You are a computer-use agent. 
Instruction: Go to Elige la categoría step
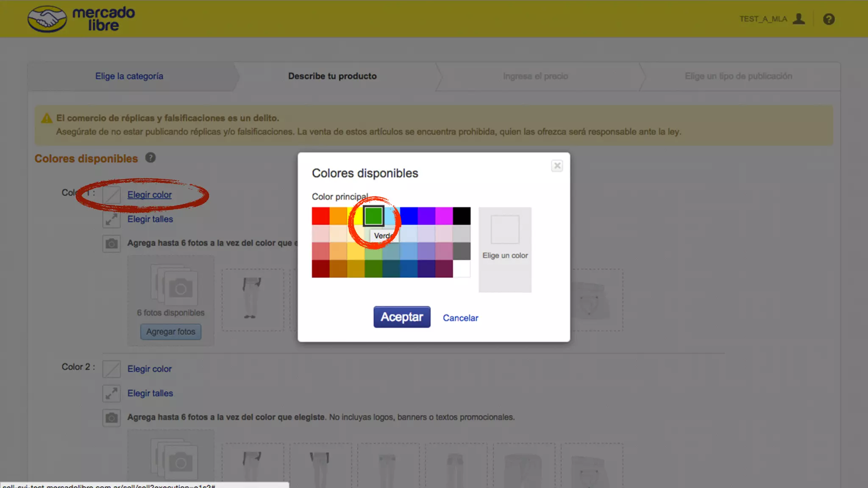[129, 76]
